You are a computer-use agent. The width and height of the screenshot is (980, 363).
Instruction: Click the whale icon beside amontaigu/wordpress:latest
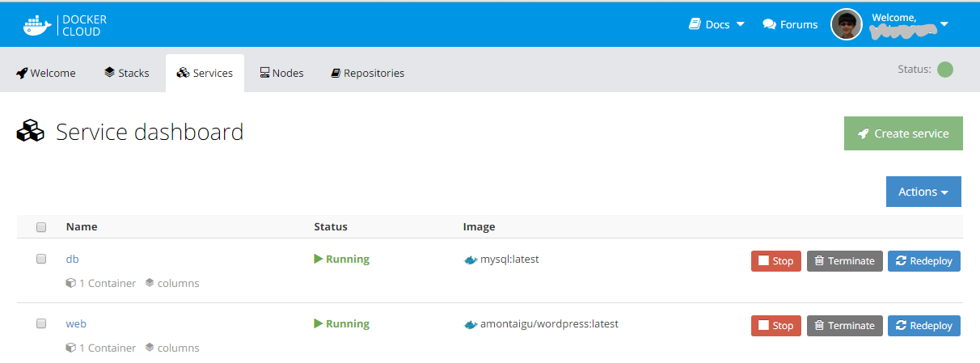click(x=471, y=324)
